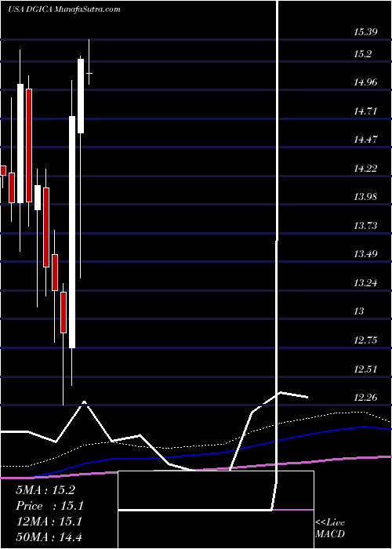
Task: Click the 13 price axis label
Action: (x=359, y=311)
